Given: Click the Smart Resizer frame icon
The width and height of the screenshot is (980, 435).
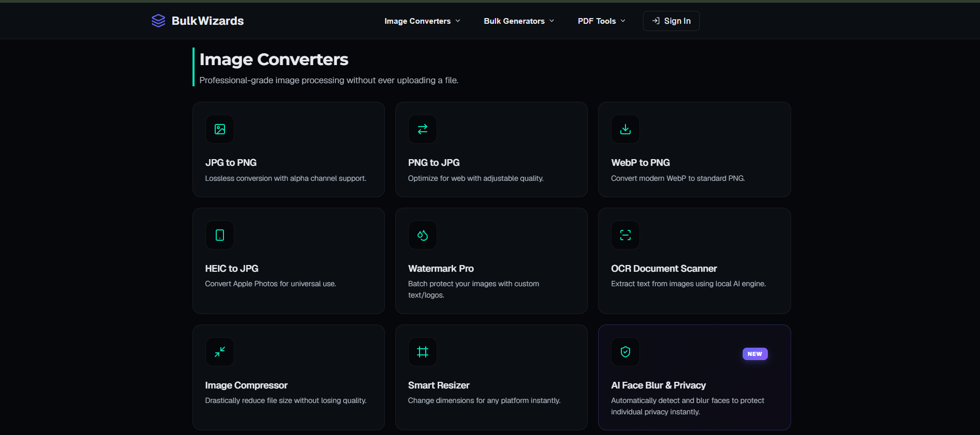Looking at the screenshot, I should pos(423,352).
